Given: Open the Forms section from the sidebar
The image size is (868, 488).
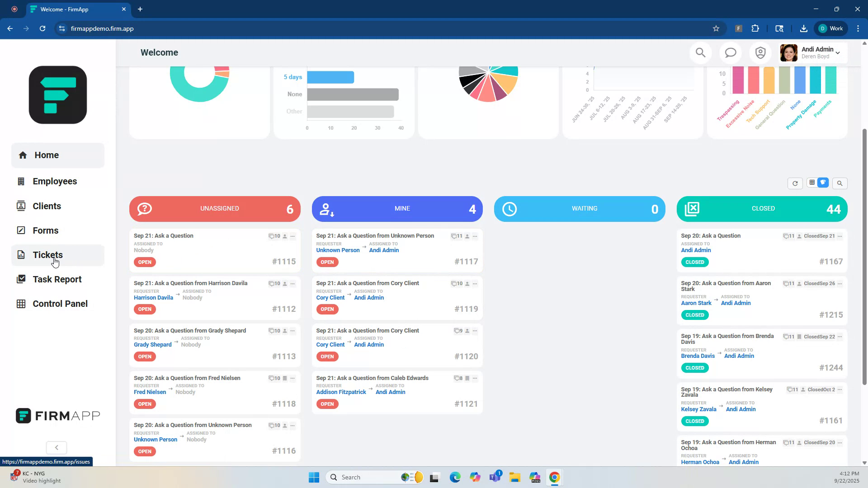Looking at the screenshot, I should pos(21,230).
